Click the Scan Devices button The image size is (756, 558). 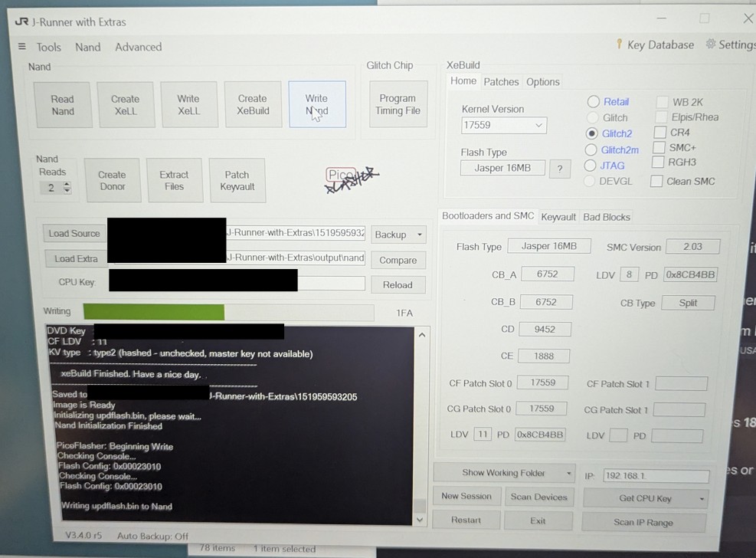[538, 497]
